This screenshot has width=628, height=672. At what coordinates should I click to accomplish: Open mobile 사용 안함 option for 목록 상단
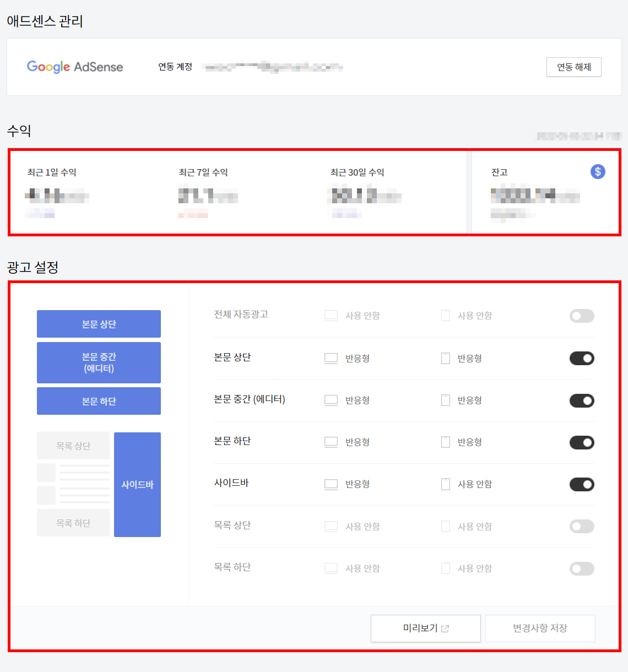(475, 527)
